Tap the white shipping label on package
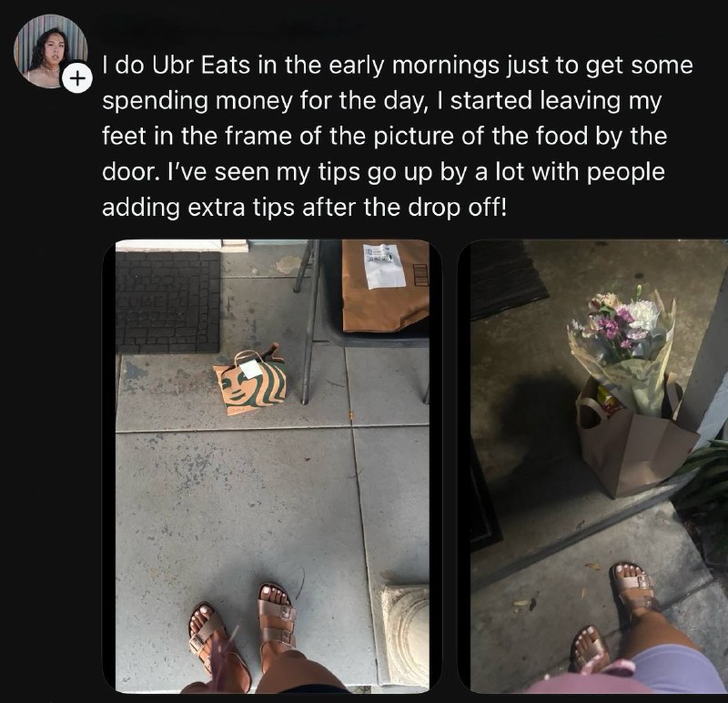This screenshot has width=728, height=703. [385, 265]
